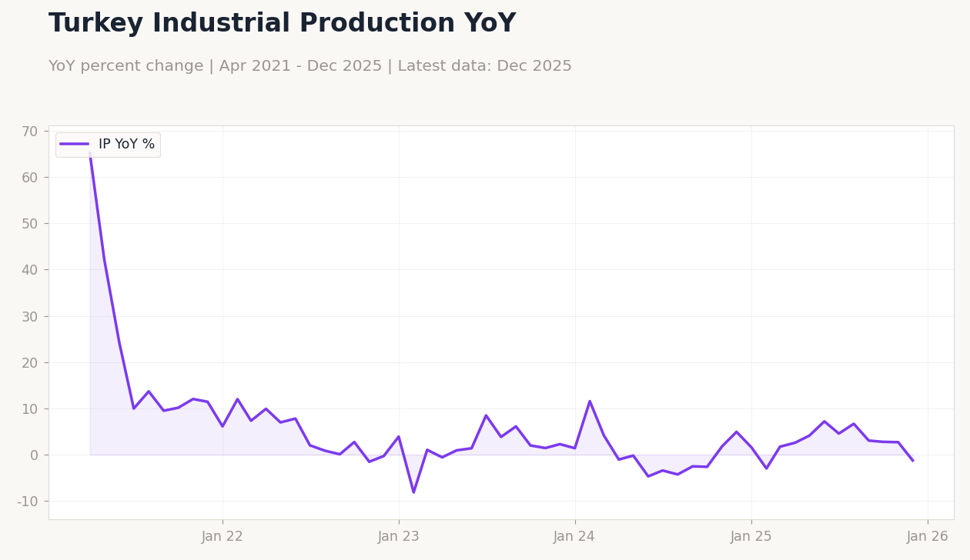The width and height of the screenshot is (970, 560).
Task: Click the chart title Turkey Industrial Production YoY
Action: 282,24
